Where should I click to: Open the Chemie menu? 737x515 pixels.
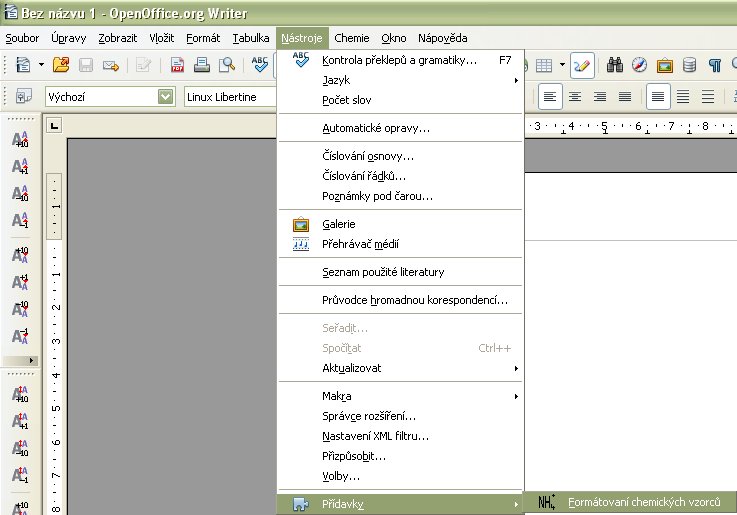[x=352, y=38]
